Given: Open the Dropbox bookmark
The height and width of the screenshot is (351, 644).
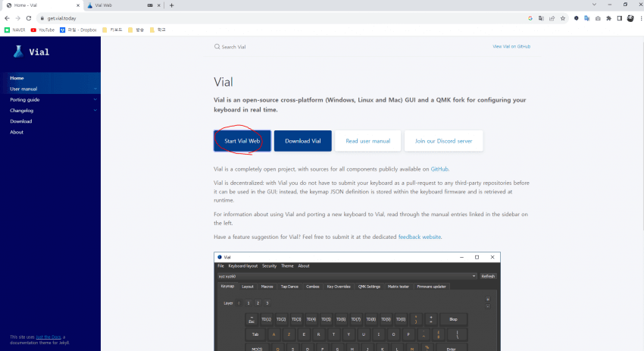Looking at the screenshot, I should pyautogui.click(x=78, y=30).
